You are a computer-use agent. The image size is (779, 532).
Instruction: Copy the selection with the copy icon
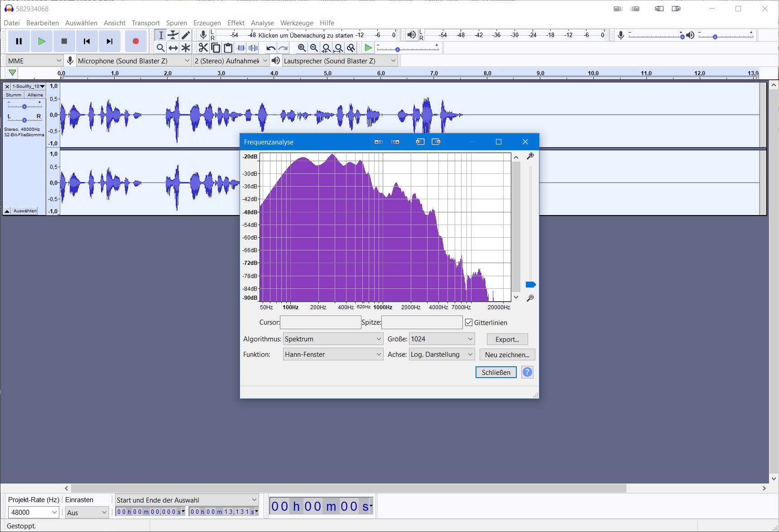(216, 48)
